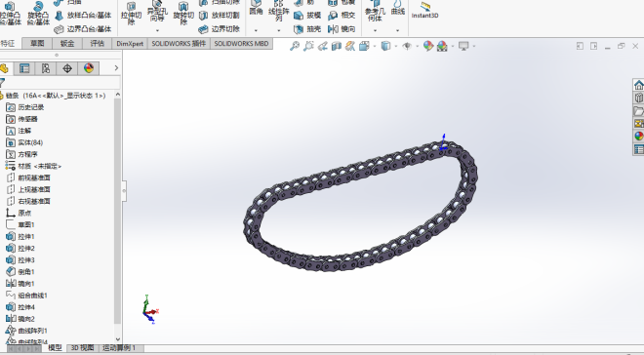
Task: Select the 边界切除 boundary cut tool
Action: [x=220, y=29]
